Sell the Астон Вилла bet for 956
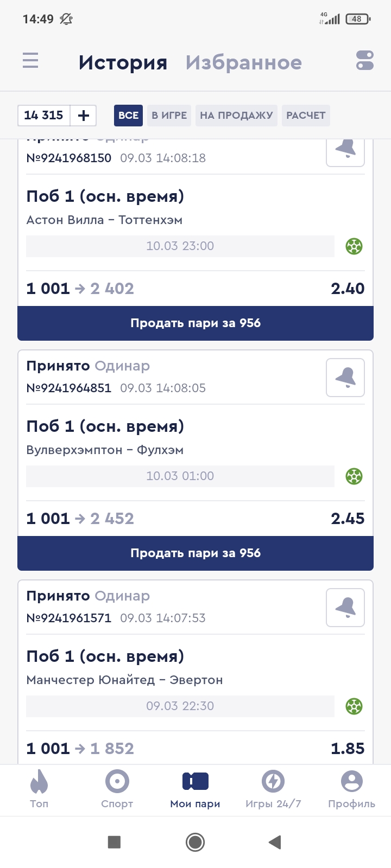 (195, 323)
